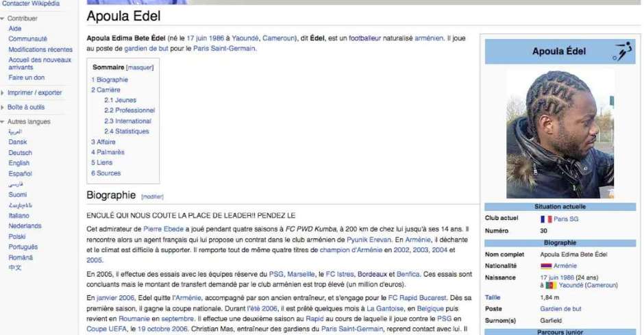Switch to Português language version

(x=23, y=247)
